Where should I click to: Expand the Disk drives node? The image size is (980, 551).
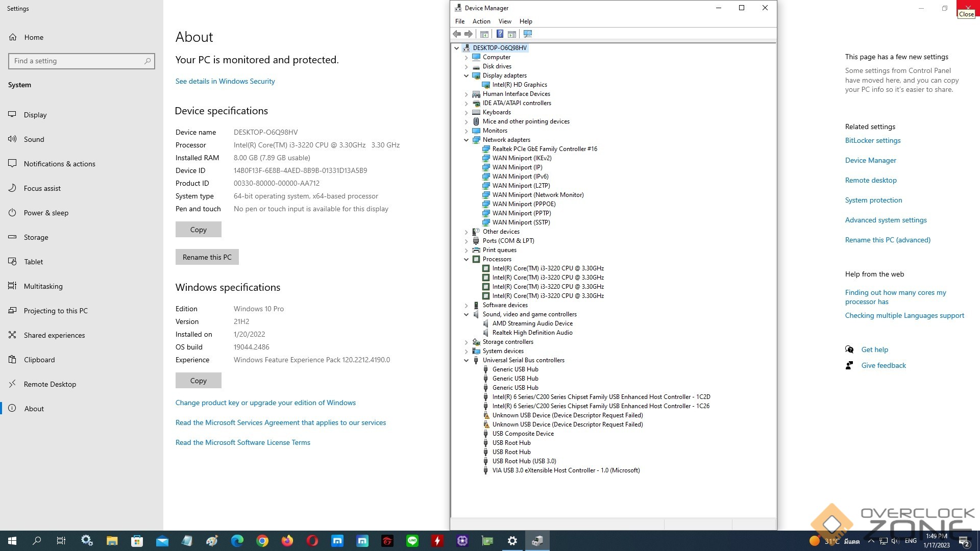pos(466,66)
